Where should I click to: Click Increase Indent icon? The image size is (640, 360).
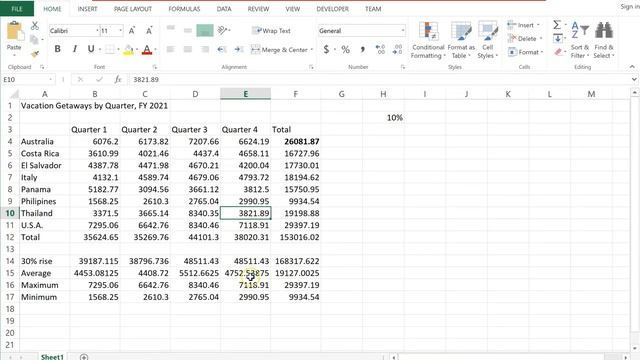pyautogui.click(x=239, y=49)
